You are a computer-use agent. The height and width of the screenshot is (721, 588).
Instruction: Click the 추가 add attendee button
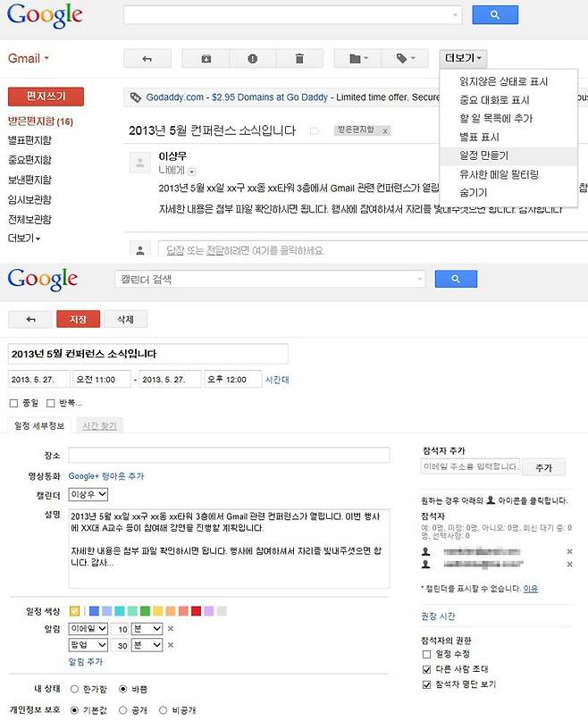click(x=544, y=467)
